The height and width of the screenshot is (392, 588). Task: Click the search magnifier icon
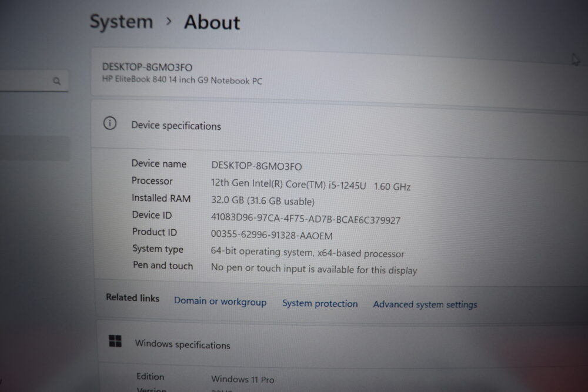(56, 81)
